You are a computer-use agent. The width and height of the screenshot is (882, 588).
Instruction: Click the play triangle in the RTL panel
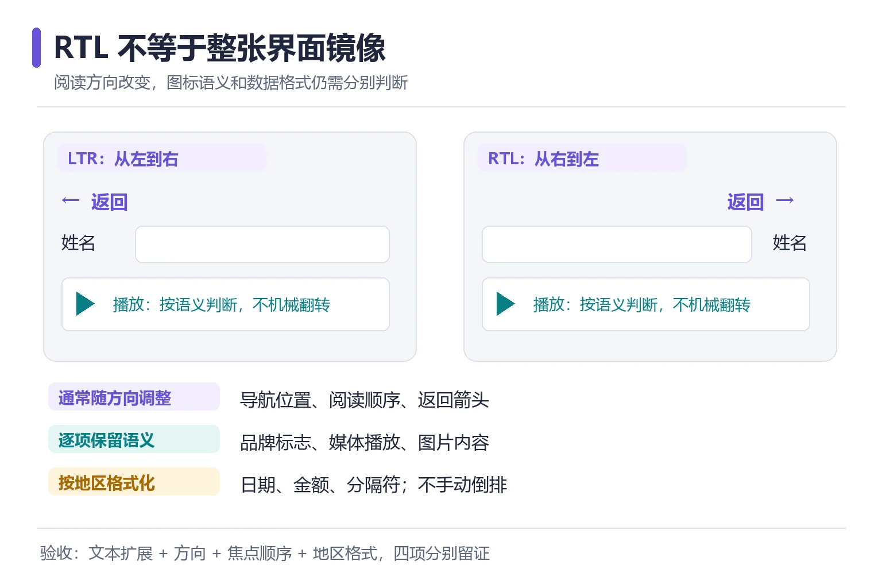pos(506,304)
